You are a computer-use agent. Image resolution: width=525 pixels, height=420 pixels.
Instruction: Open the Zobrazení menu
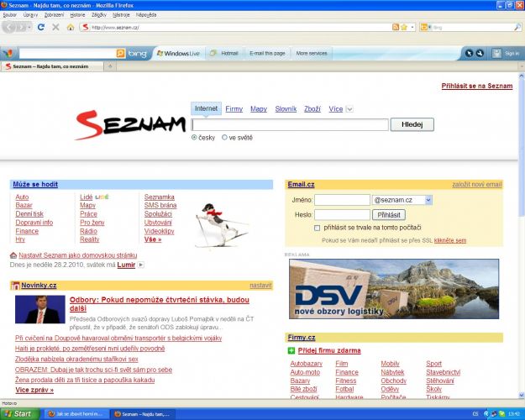coord(54,15)
